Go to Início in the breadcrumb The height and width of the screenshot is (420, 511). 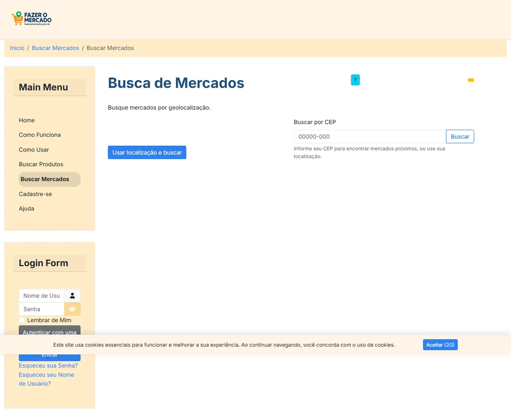(17, 48)
